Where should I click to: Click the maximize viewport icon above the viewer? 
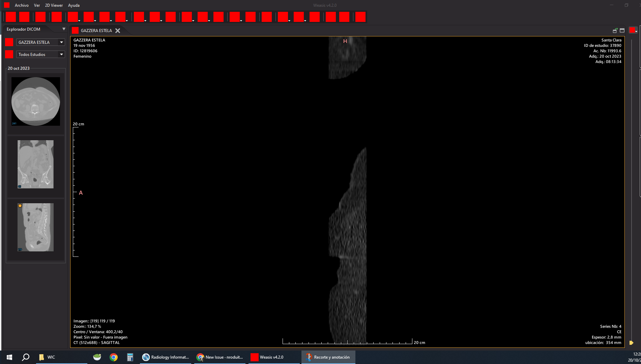(622, 30)
